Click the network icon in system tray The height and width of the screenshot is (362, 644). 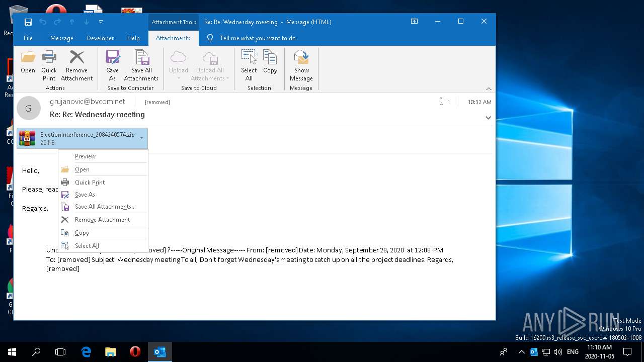[546, 352]
